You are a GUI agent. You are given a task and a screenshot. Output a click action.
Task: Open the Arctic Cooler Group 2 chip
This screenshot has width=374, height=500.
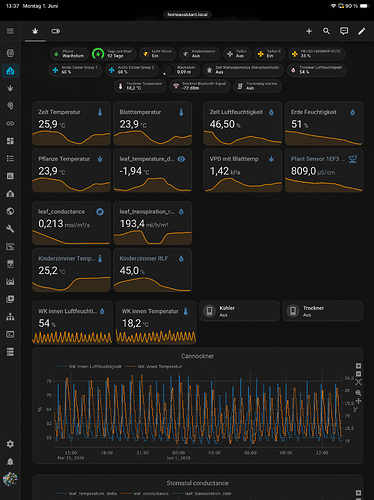coord(132,70)
